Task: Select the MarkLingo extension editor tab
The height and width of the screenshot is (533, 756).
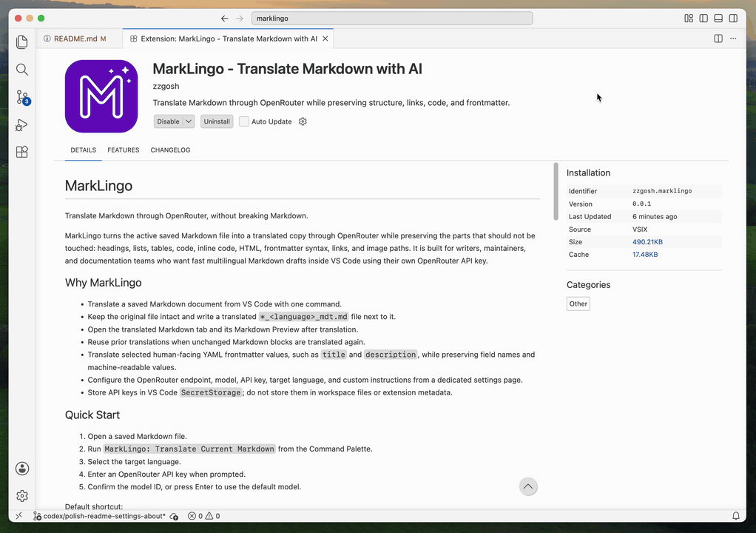Action: 229,38
